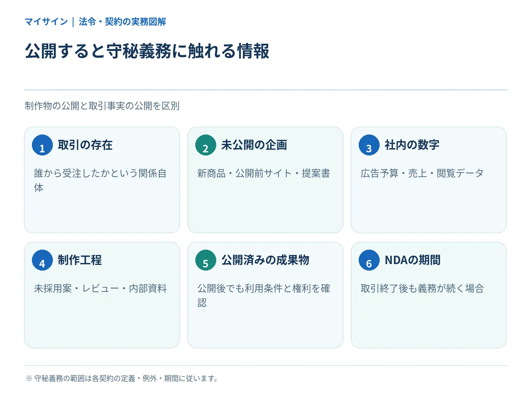The height and width of the screenshot is (399, 532).
Task: Click the number 3 circle badge
Action: pos(369,145)
